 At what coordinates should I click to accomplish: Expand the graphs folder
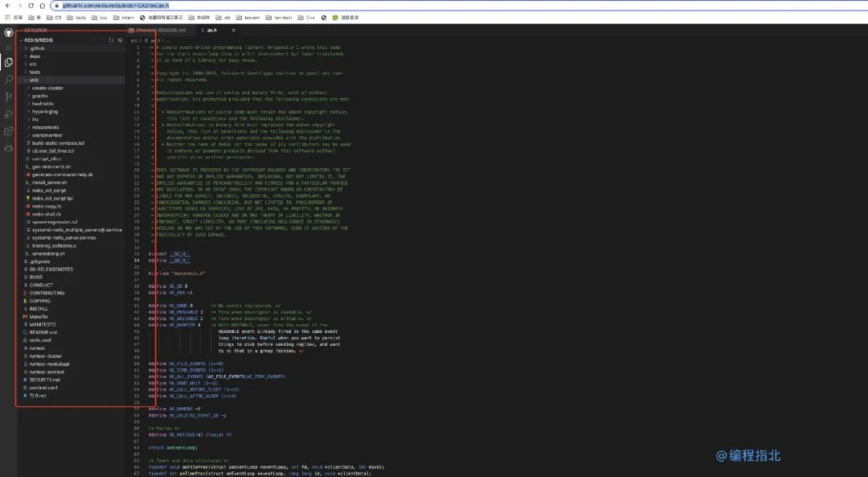click(x=72, y=96)
